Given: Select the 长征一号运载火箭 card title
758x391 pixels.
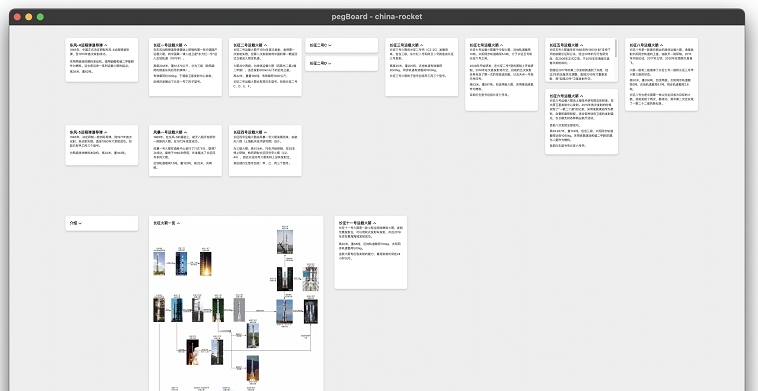Looking at the screenshot, I should (x=168, y=45).
